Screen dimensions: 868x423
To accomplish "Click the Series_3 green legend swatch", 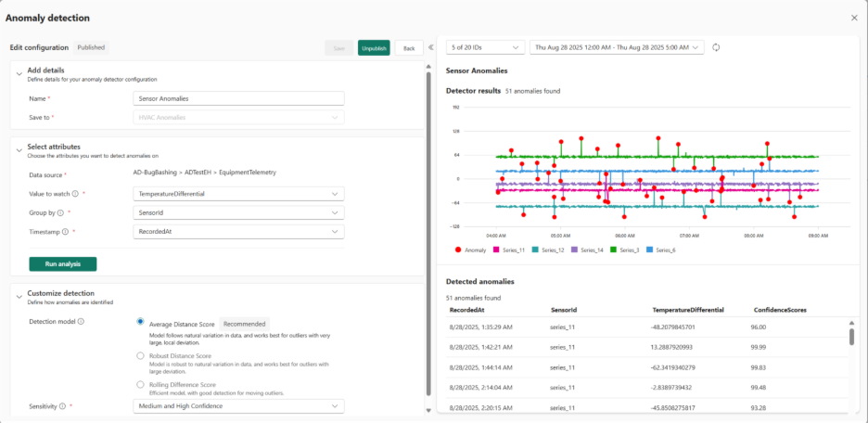I will [614, 250].
